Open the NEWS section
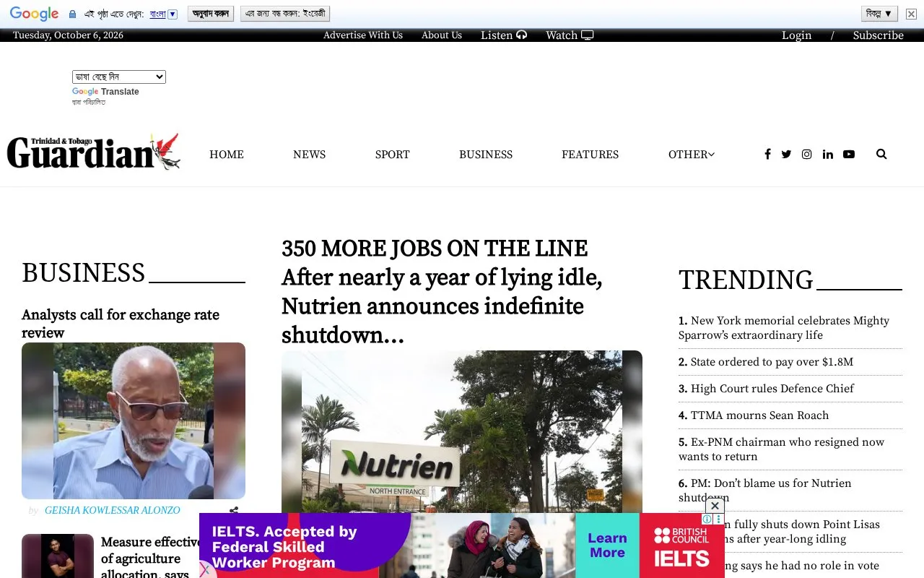This screenshot has height=578, width=924. [x=309, y=154]
